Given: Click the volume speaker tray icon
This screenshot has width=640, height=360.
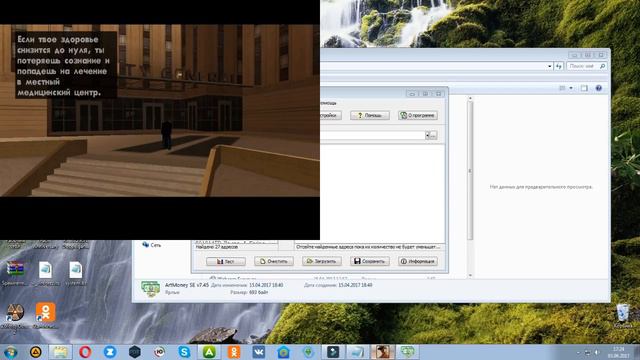Looking at the screenshot, I should pyautogui.click(x=597, y=352).
